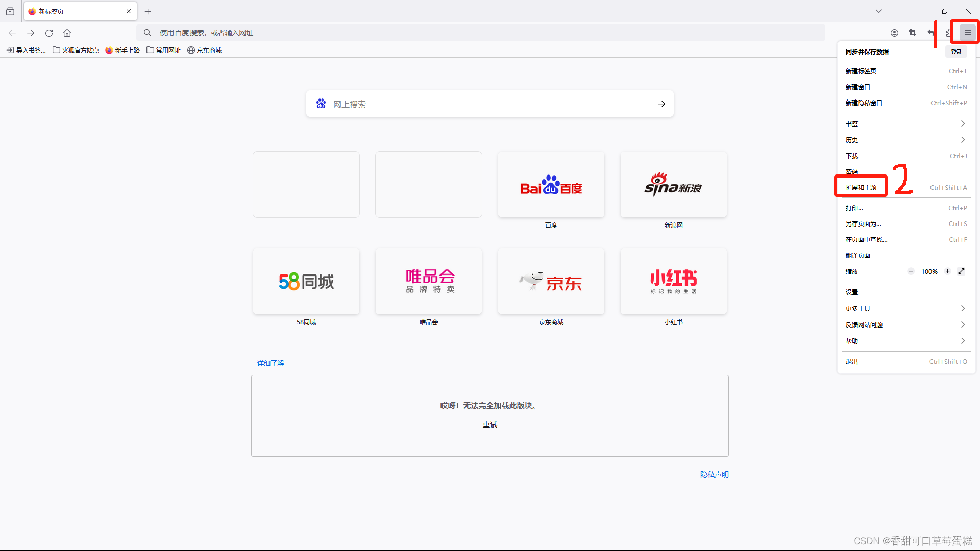Close the 新标签页 tab
The image size is (980, 551).
129,11
